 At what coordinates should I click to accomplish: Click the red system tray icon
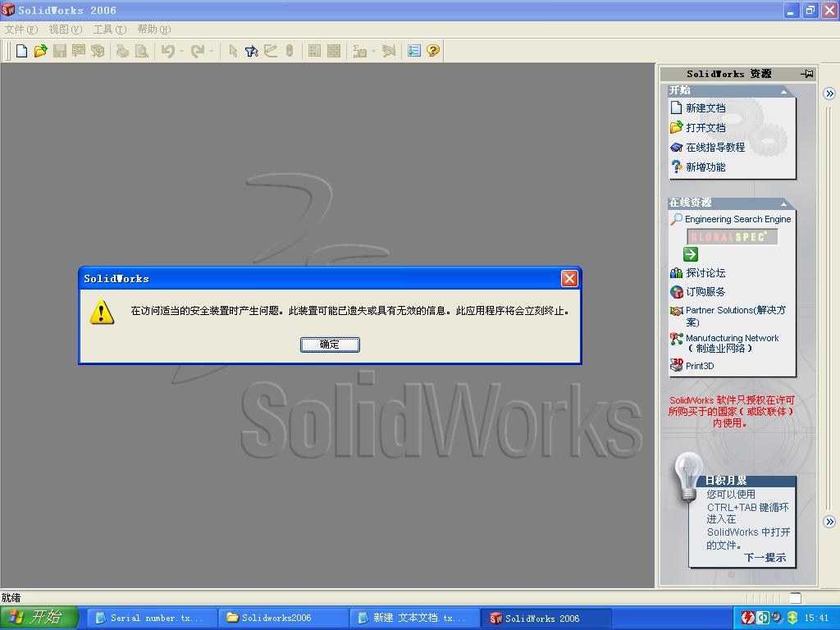pos(747,618)
